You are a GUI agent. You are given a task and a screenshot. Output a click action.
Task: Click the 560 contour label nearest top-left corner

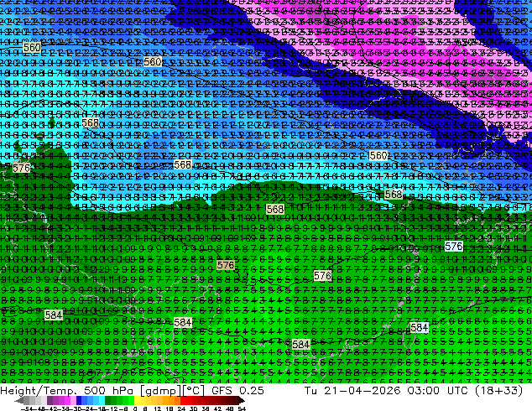[32, 47]
